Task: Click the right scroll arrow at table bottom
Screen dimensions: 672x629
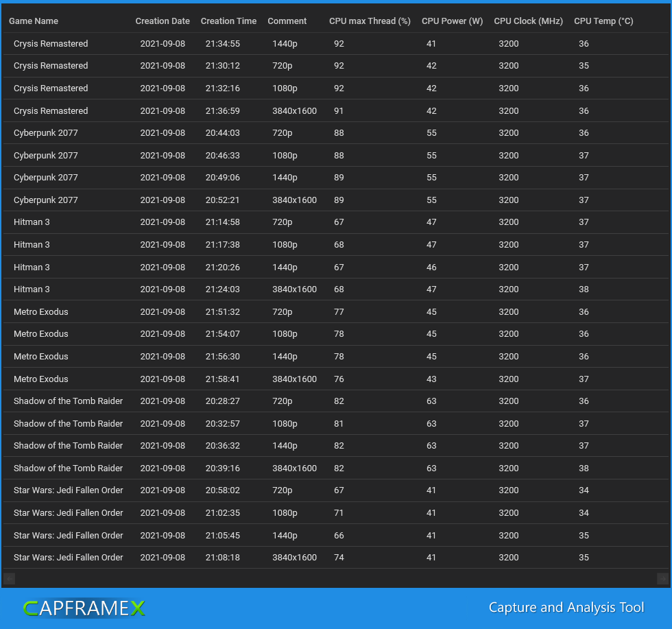Action: 662,578
